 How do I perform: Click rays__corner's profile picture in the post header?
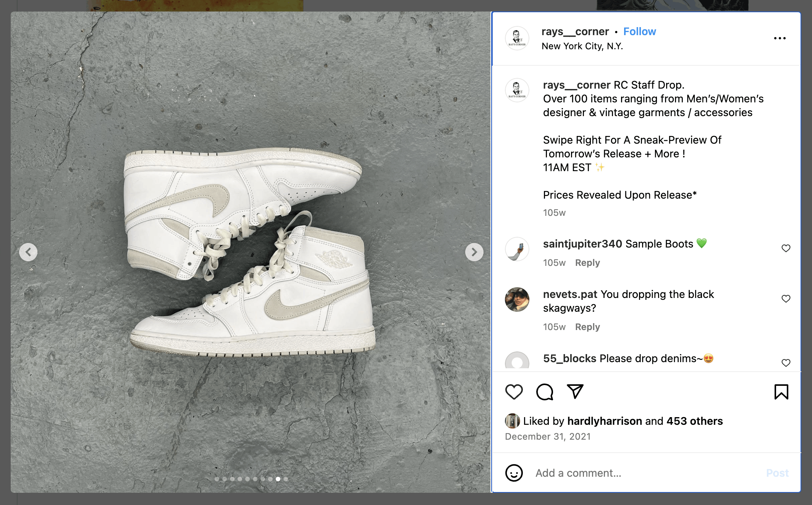517,38
